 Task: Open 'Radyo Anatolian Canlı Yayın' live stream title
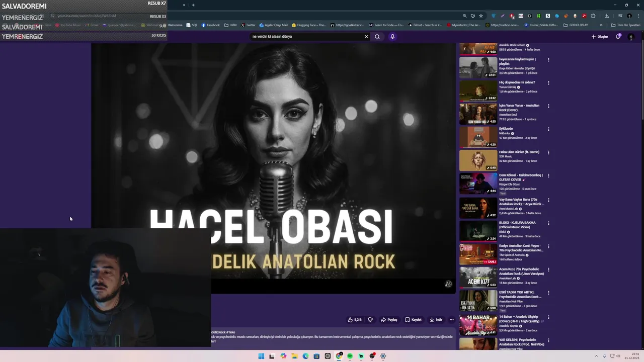[521, 248]
